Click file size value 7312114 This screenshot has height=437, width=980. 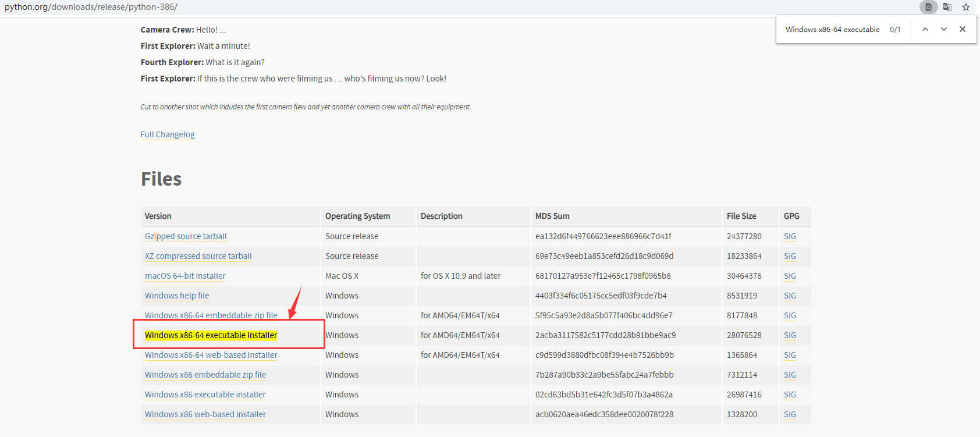[742, 375]
